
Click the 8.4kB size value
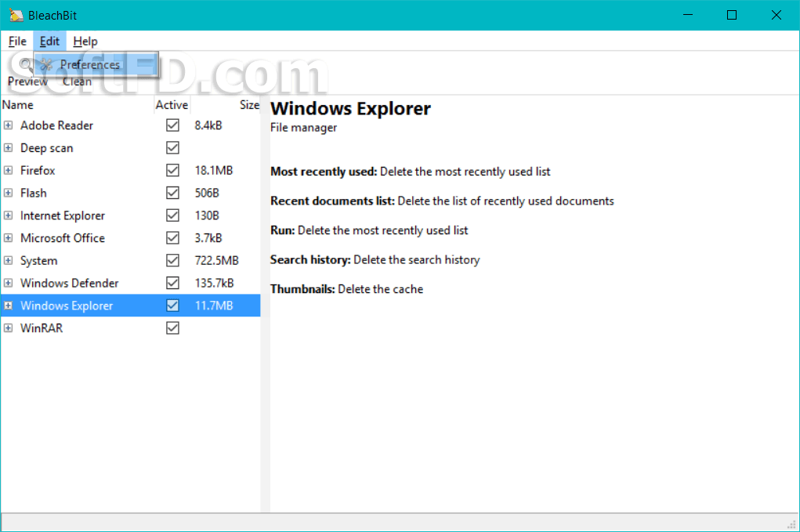pos(208,125)
